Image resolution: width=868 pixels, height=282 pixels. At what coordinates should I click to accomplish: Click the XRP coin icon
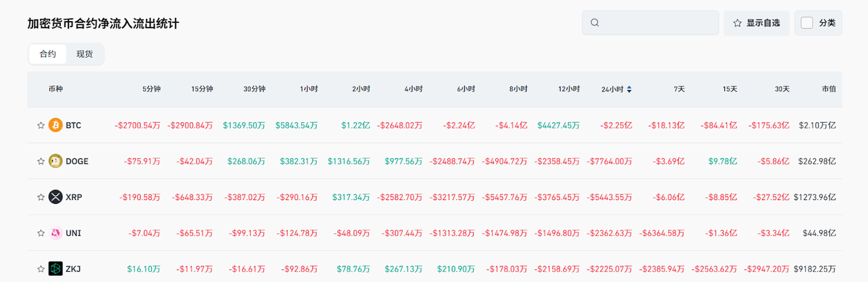pos(55,197)
